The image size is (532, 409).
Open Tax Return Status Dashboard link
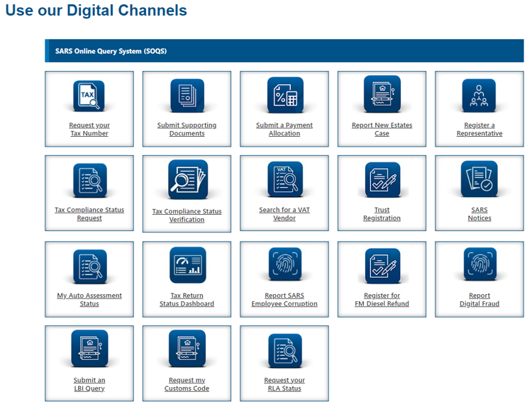(187, 299)
